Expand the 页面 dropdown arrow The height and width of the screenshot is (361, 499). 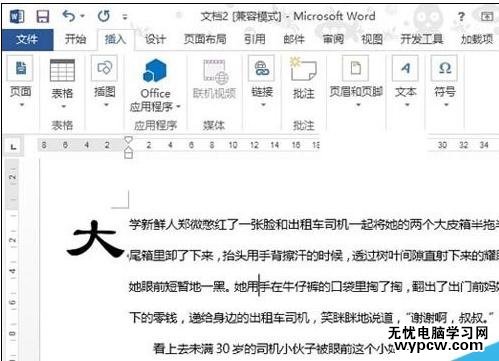pyautogui.click(x=22, y=105)
